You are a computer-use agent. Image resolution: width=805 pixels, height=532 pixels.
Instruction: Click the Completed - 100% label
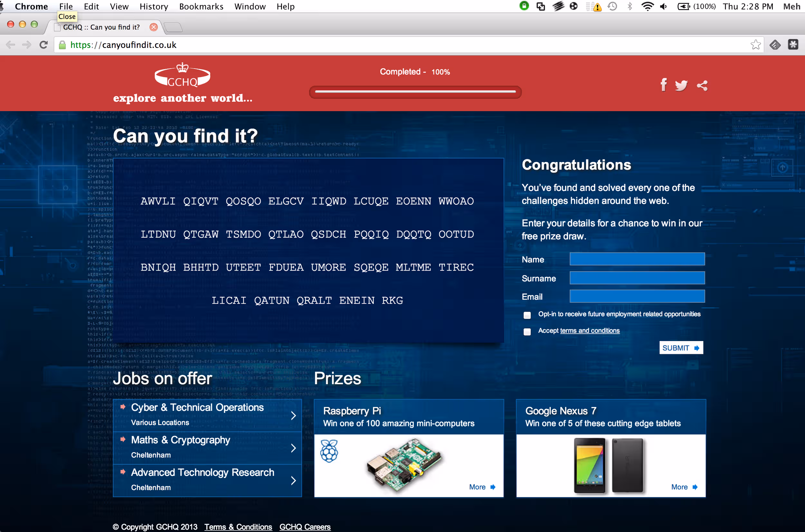point(414,71)
